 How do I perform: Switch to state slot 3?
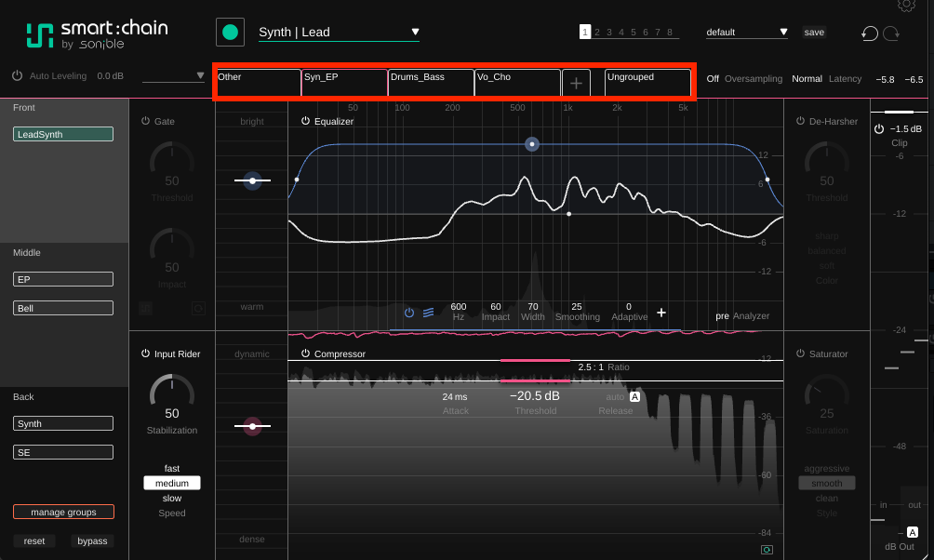[609, 33]
